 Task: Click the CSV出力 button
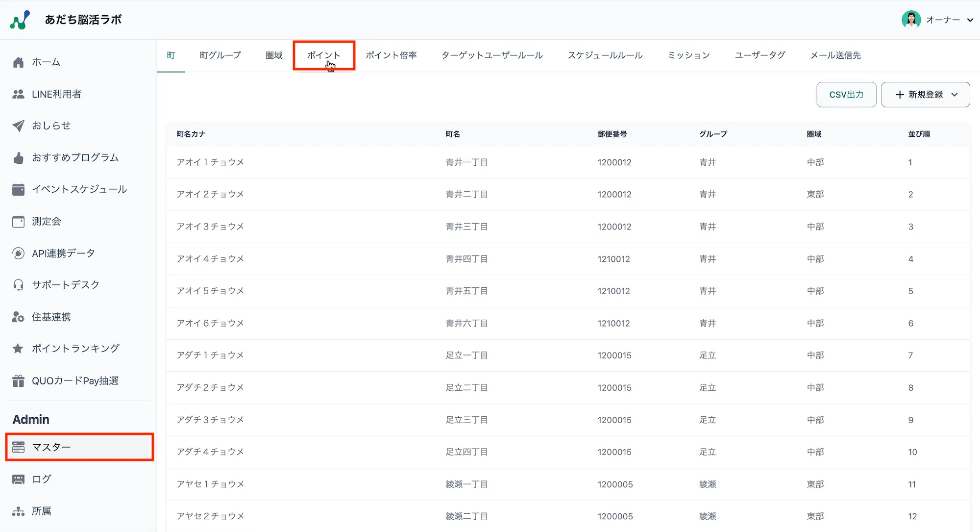846,95
